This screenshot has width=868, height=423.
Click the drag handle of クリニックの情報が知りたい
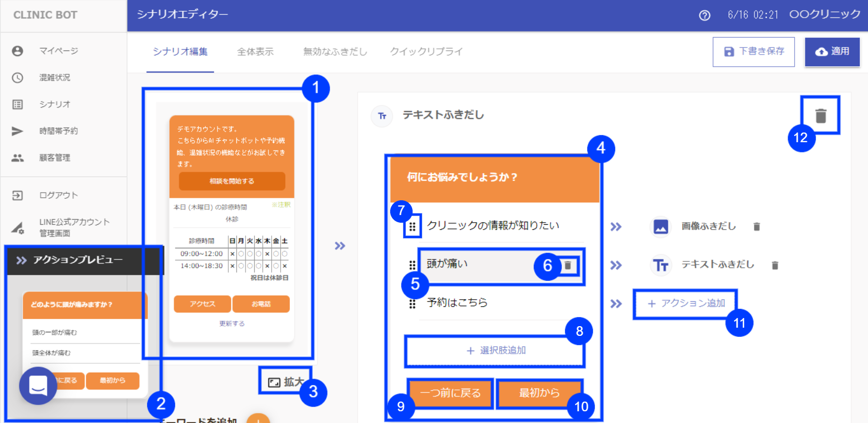pyautogui.click(x=413, y=226)
